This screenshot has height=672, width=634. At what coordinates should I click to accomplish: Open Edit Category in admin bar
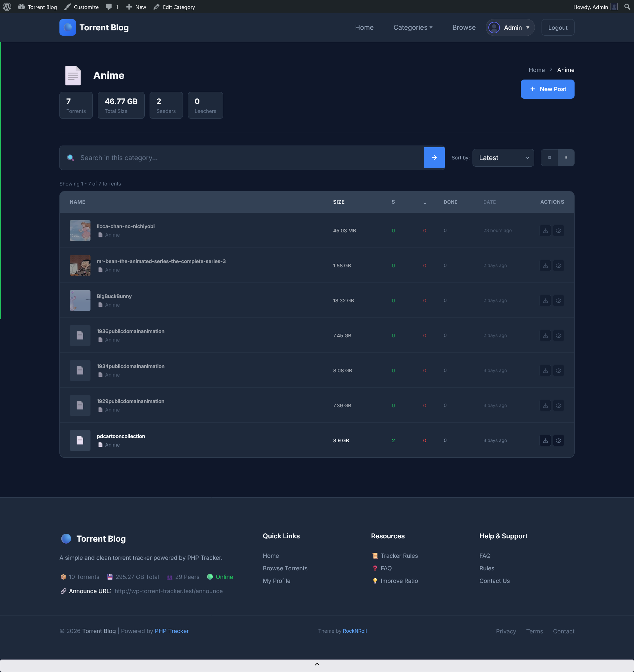pyautogui.click(x=174, y=7)
